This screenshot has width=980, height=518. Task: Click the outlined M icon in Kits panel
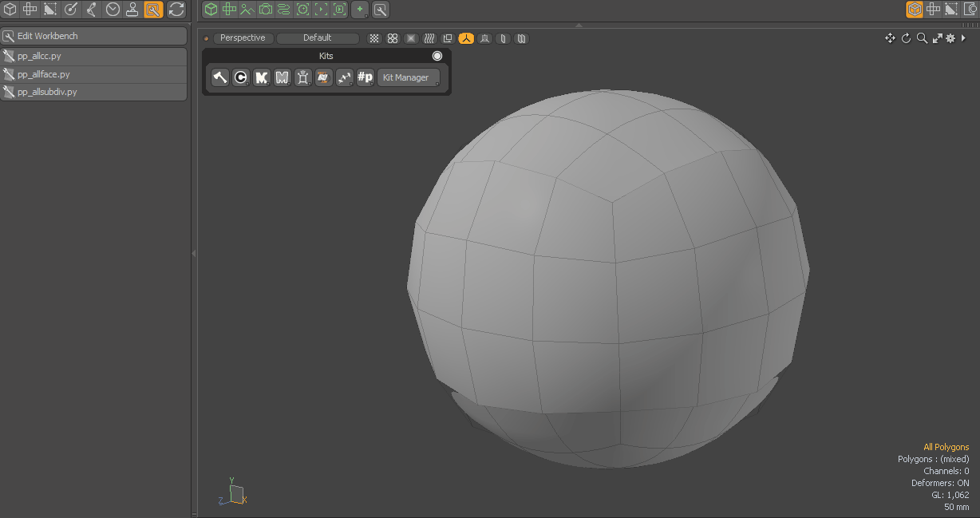pyautogui.click(x=282, y=77)
